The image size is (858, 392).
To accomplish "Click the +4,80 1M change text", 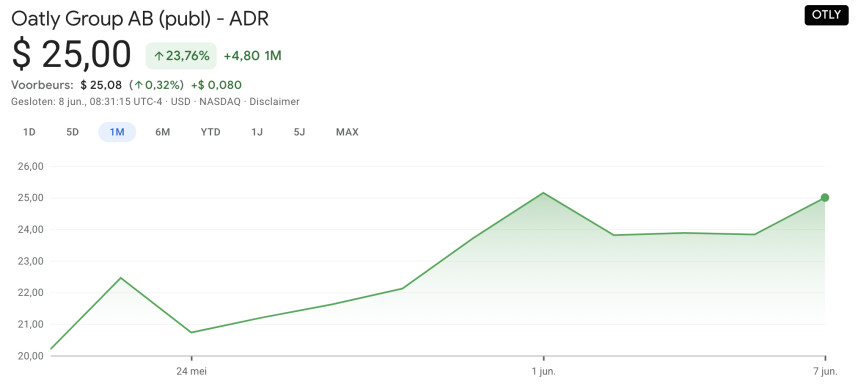I will (252, 56).
